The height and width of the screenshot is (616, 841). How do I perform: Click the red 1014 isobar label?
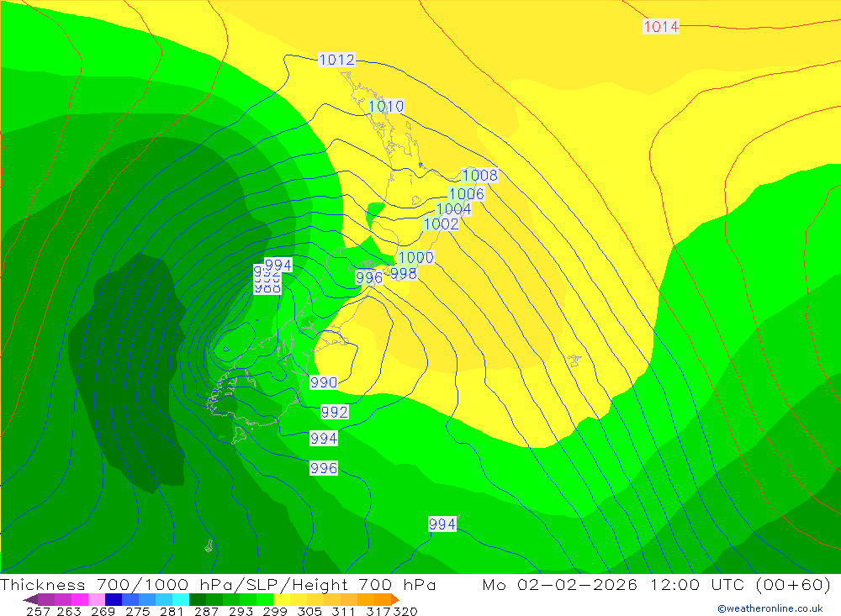[x=661, y=26]
